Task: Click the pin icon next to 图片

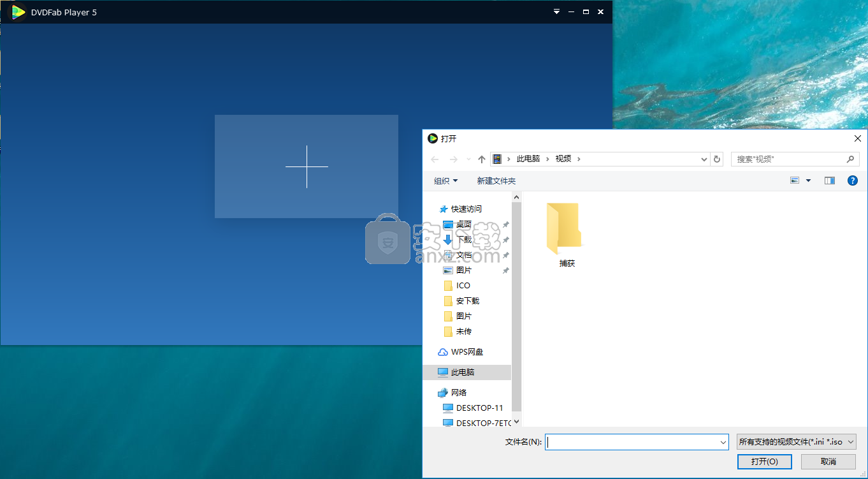Action: tap(506, 270)
